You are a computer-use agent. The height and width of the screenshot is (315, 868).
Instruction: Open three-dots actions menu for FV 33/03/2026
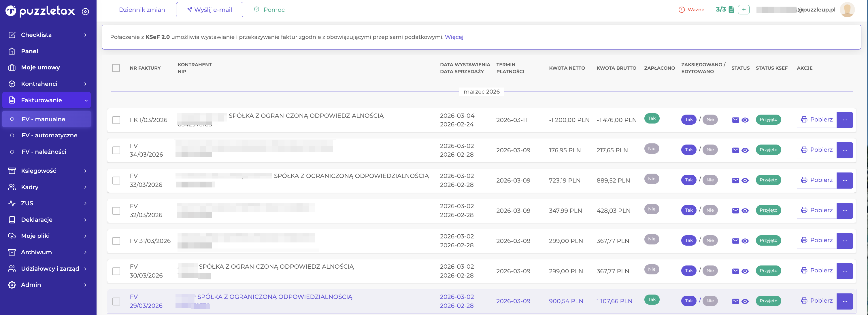pyautogui.click(x=844, y=180)
